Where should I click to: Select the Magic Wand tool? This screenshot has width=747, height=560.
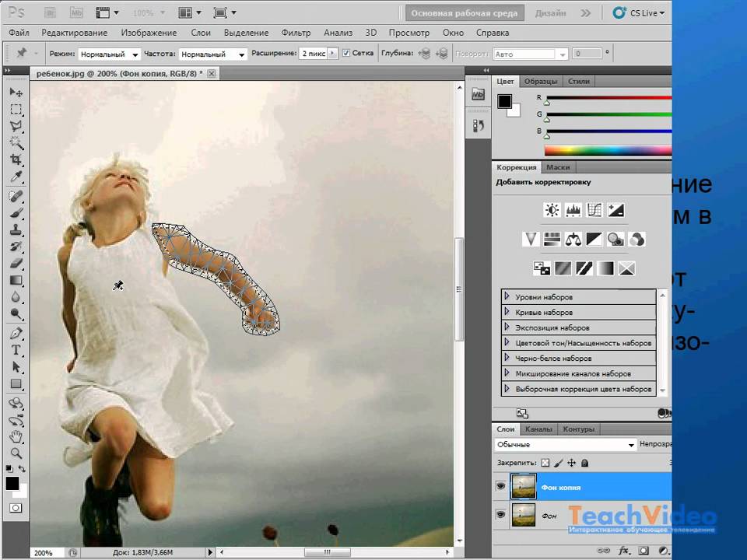(x=16, y=142)
